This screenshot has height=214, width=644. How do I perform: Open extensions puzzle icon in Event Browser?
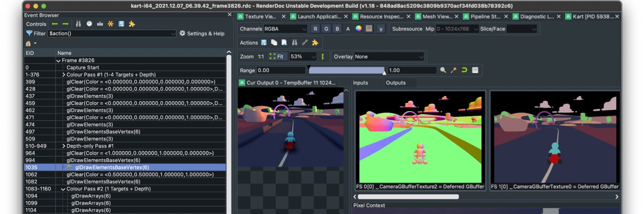(x=132, y=24)
